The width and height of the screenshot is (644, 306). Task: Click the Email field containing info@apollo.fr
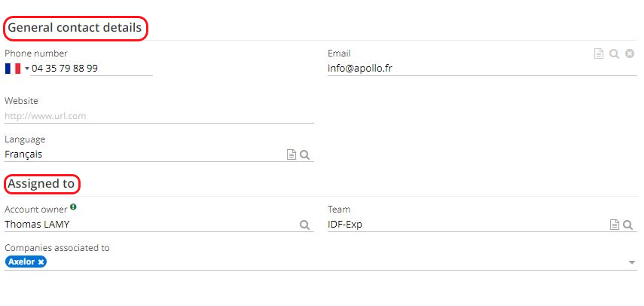tap(452, 69)
